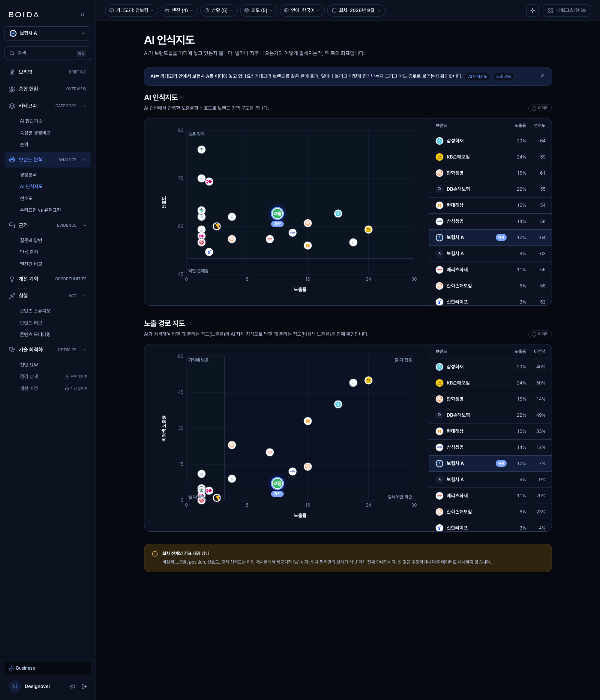Open the 언어: 한국어 filter
The width and height of the screenshot is (600, 700).
pos(302,10)
